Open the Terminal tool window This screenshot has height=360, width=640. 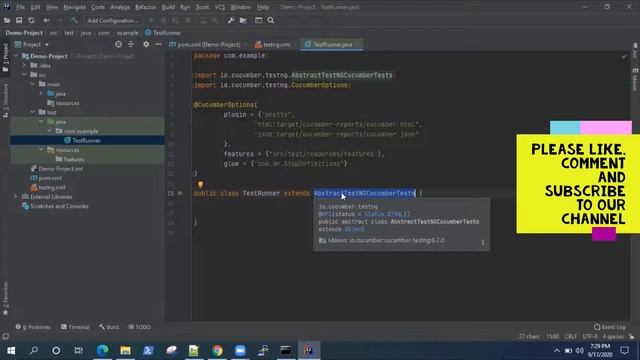pyautogui.click(x=75, y=327)
